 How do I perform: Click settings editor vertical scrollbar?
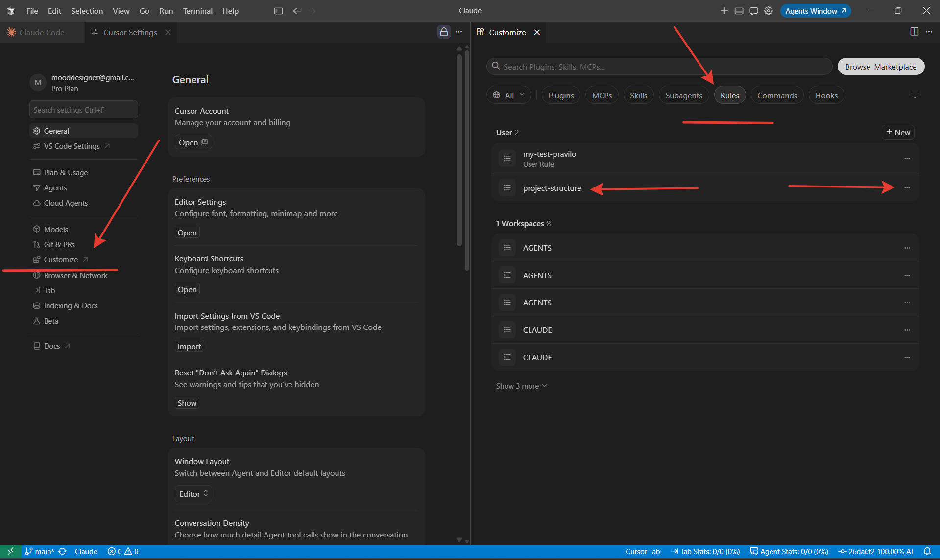[x=459, y=149]
